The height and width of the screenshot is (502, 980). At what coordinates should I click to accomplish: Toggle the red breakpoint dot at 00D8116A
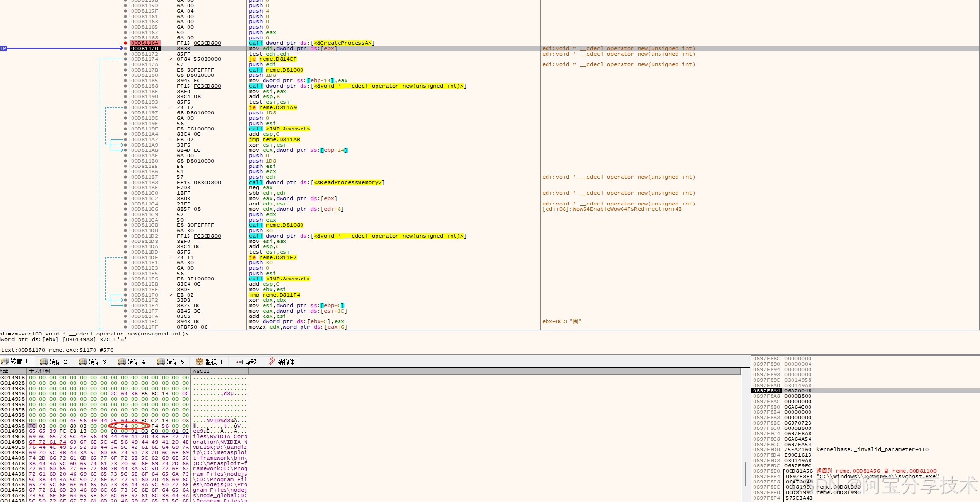(x=126, y=43)
